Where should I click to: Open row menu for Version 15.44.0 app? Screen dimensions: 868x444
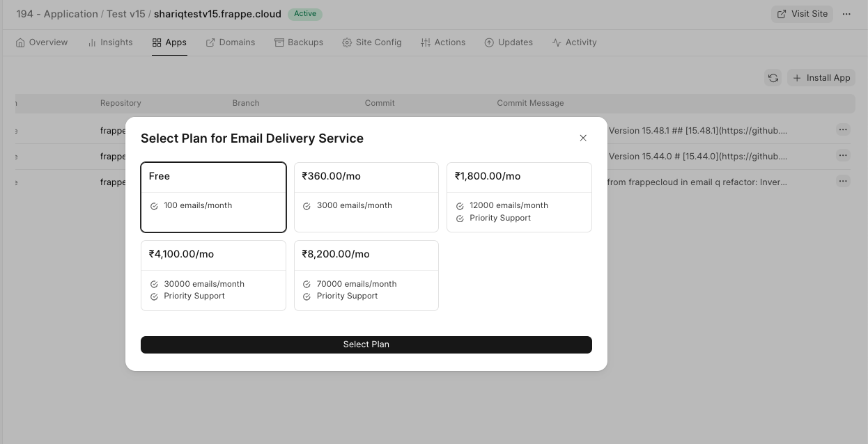[843, 155]
